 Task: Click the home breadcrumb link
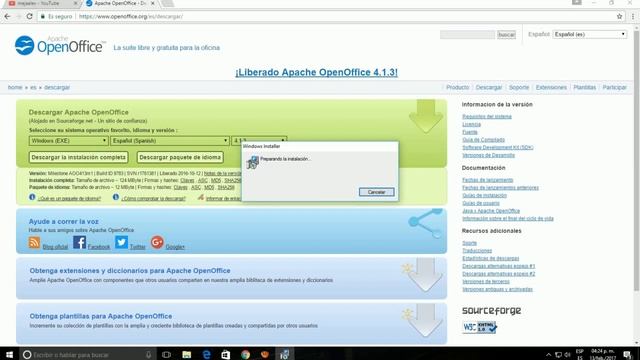click(15, 87)
